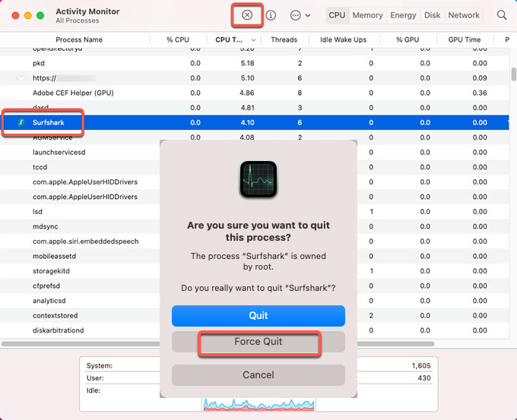The height and width of the screenshot is (420, 517).
Task: Open the Network tab
Action: click(464, 15)
